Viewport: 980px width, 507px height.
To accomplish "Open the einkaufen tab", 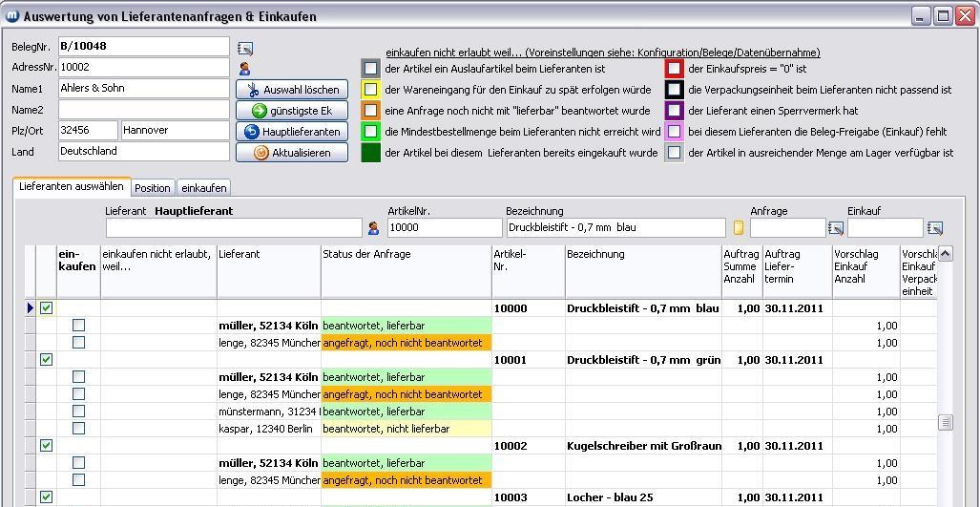I will click(x=204, y=188).
